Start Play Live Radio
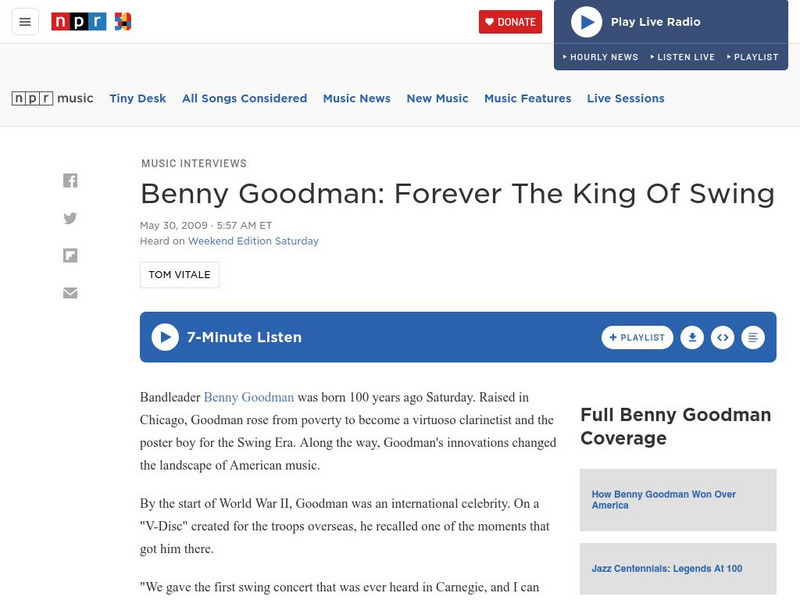Screen dimensions: 800x600 (x=586, y=22)
